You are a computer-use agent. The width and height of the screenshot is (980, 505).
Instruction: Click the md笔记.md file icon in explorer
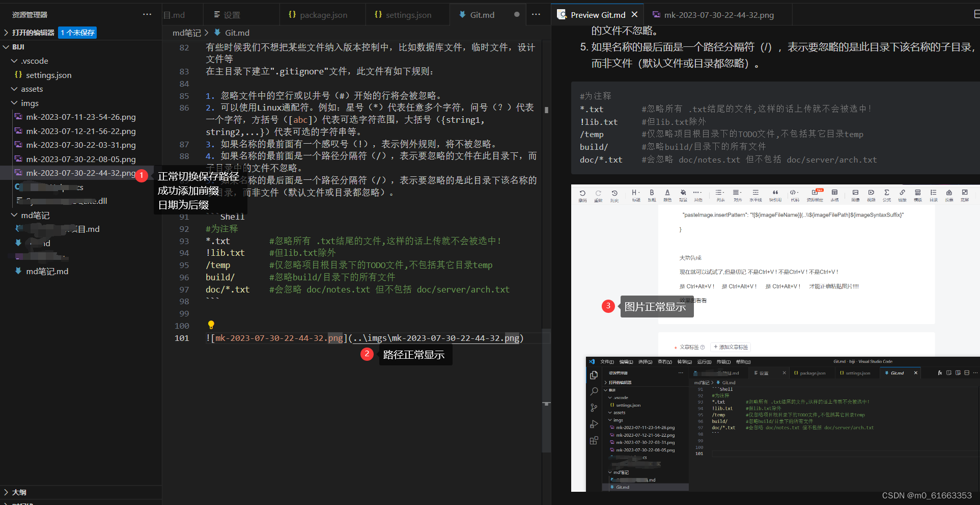[x=18, y=271]
